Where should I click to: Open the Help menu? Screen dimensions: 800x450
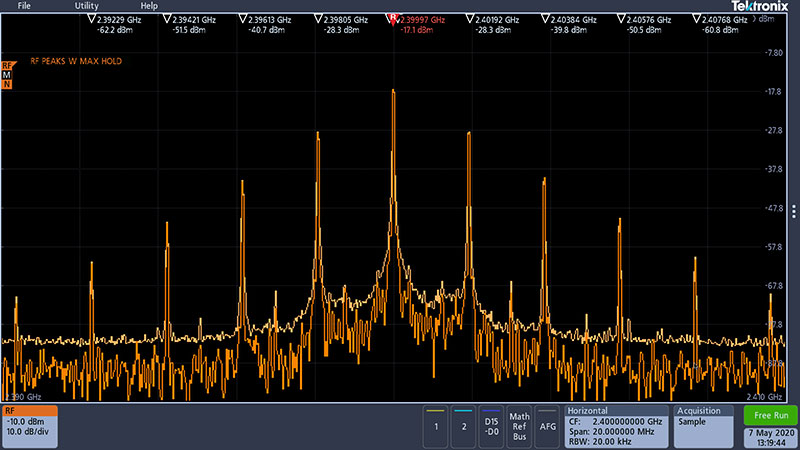click(149, 6)
